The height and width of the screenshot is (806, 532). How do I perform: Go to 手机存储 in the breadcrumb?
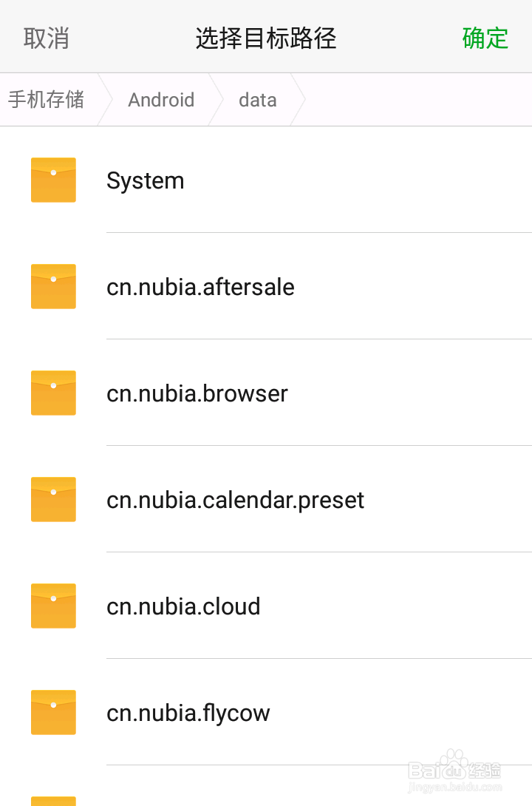(x=47, y=99)
